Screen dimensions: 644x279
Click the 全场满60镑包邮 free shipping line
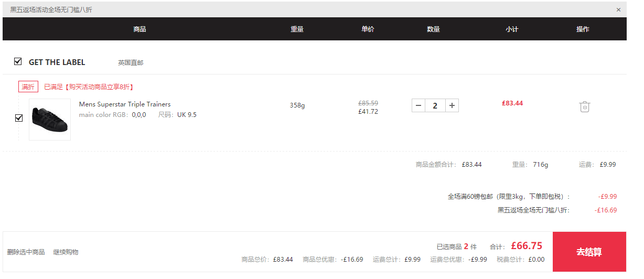(x=509, y=197)
